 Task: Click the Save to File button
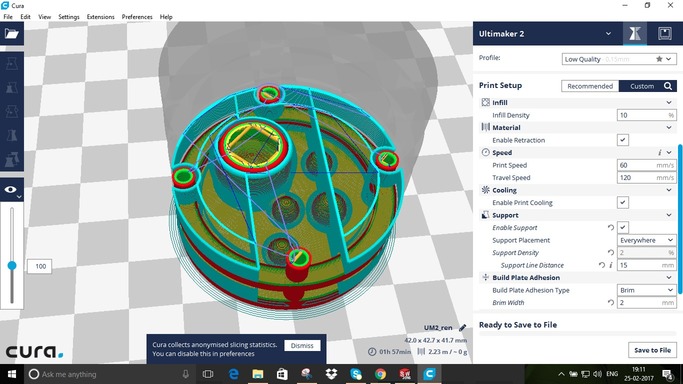(652, 350)
